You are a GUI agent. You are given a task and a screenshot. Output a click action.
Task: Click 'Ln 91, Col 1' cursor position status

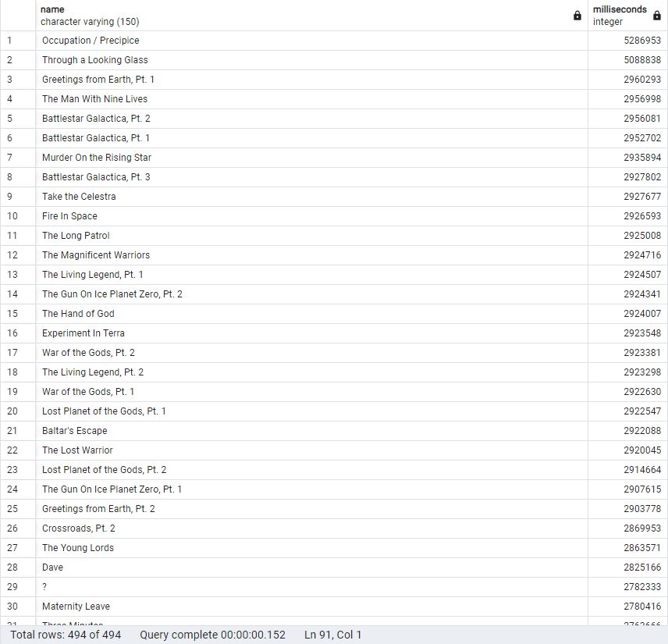click(x=332, y=635)
